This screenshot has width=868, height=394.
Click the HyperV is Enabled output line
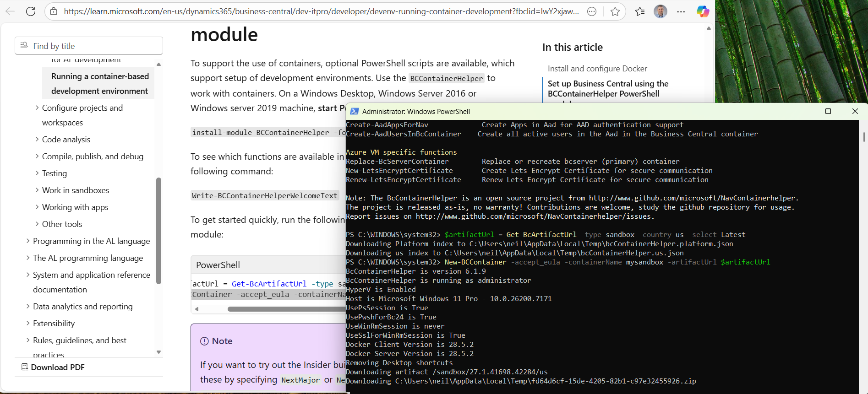(381, 290)
